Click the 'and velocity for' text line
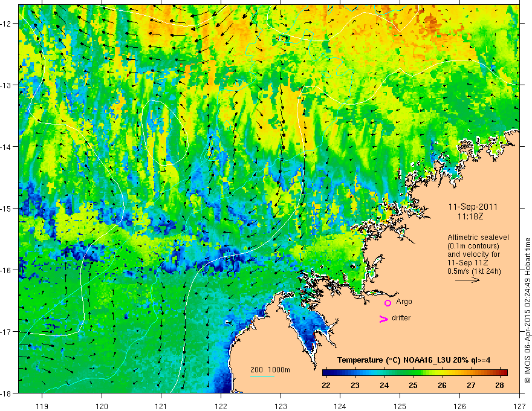 tap(473, 254)
